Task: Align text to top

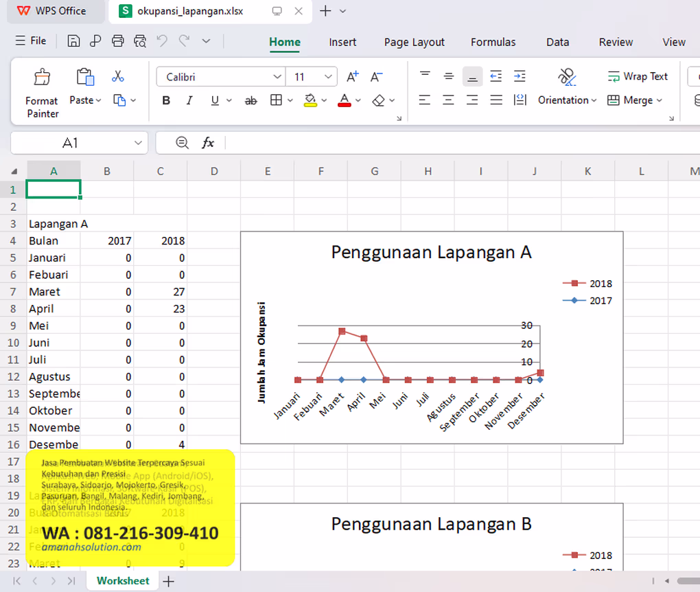Action: tap(425, 75)
